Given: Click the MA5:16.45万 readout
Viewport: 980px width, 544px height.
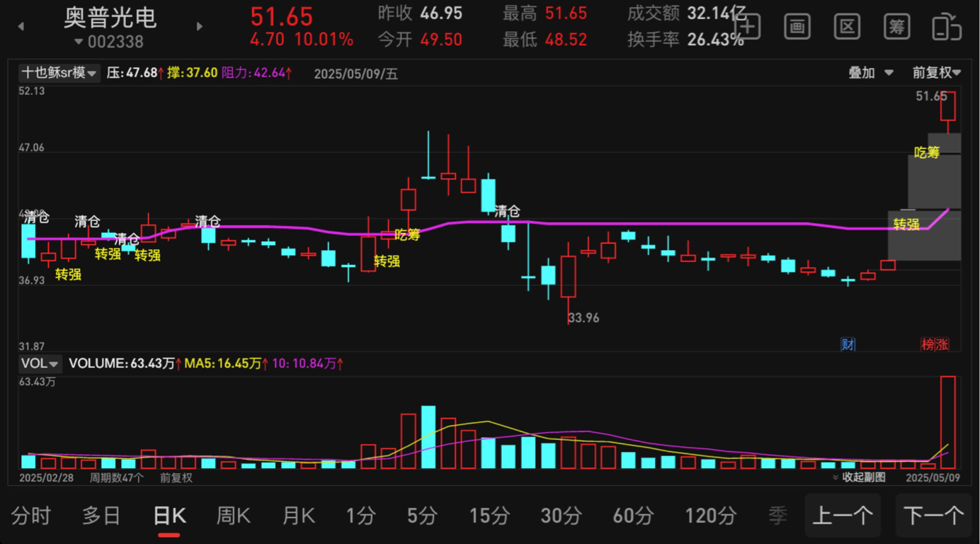Looking at the screenshot, I should pyautogui.click(x=226, y=363).
